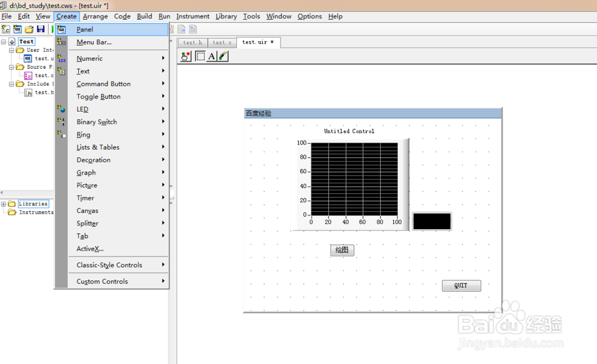
Task: Select the Libraries label in tree
Action: [x=33, y=203]
